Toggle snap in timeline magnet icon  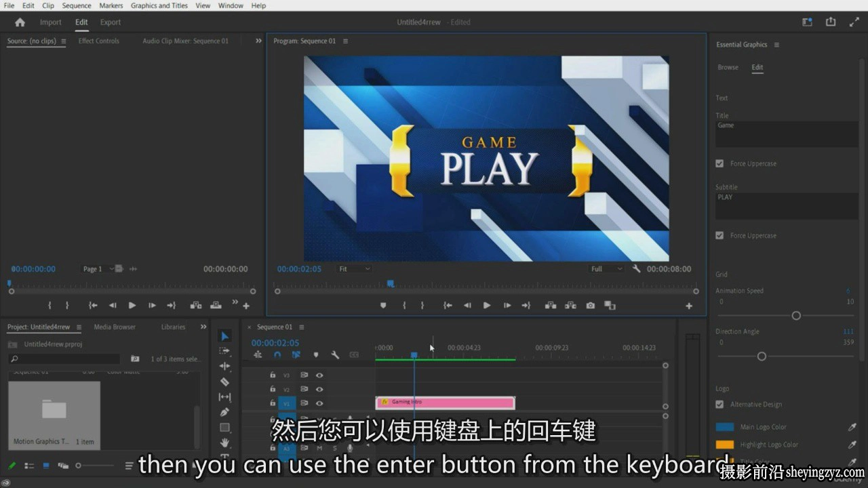277,354
